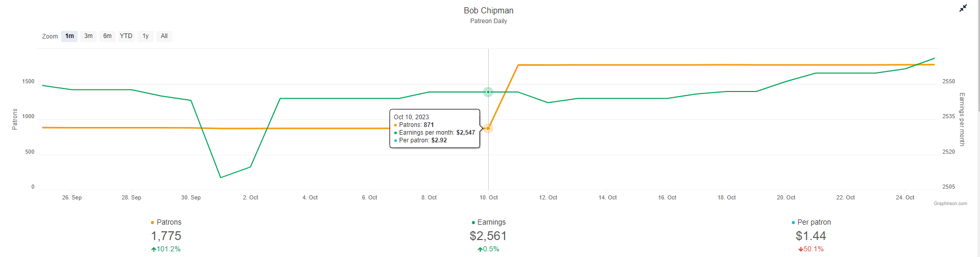Switch zoom to YTD
Screen dimensions: 980x257
tap(126, 36)
